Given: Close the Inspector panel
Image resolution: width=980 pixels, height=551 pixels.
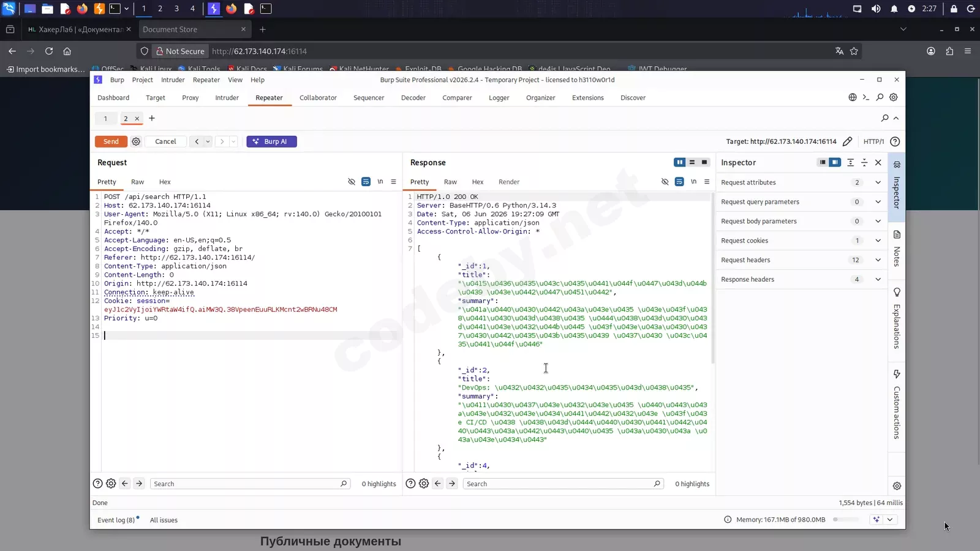Looking at the screenshot, I should pyautogui.click(x=878, y=162).
